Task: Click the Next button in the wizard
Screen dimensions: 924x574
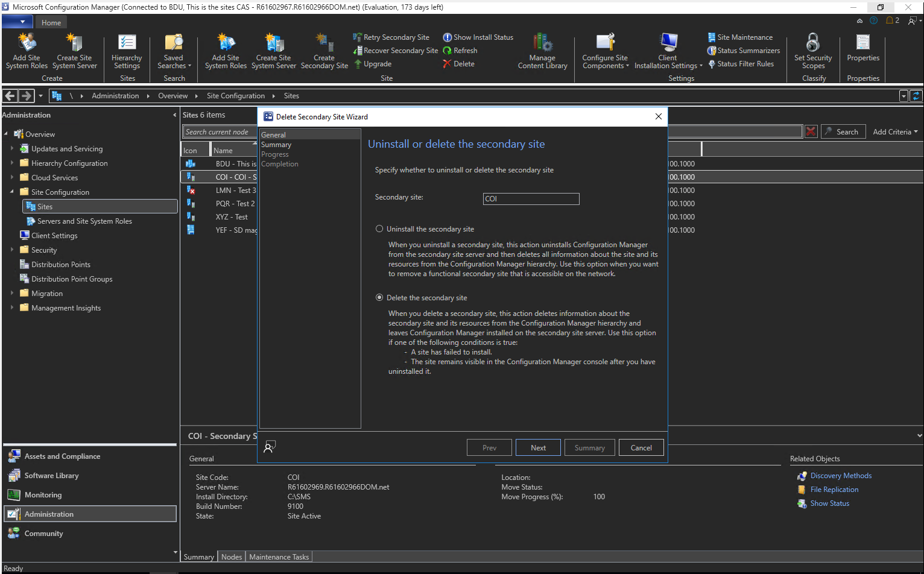Action: click(537, 447)
